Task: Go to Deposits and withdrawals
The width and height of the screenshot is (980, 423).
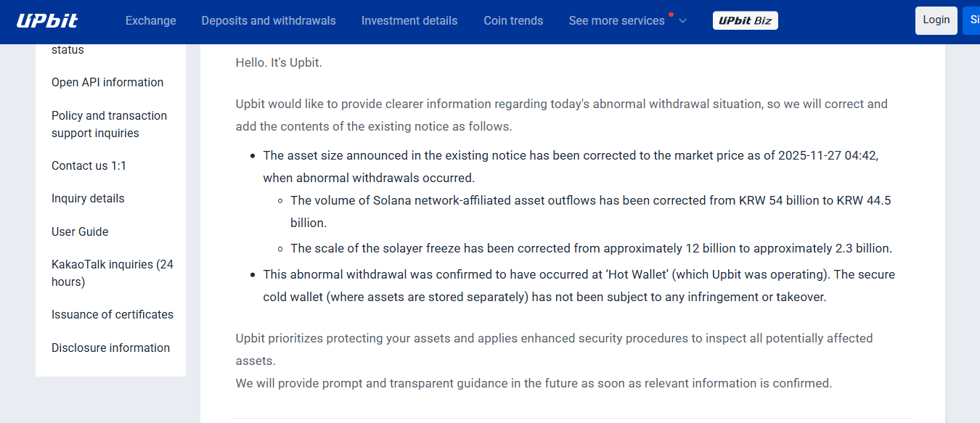Action: point(269,20)
